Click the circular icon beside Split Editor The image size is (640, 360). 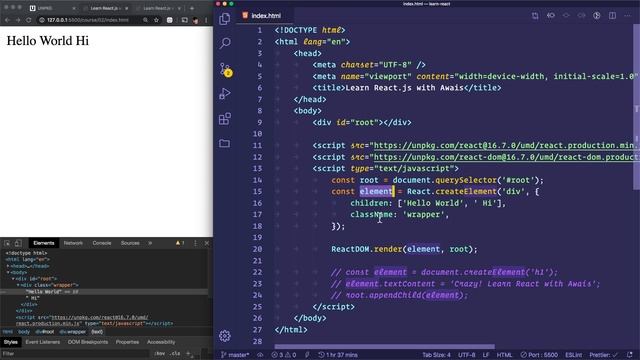[597, 16]
